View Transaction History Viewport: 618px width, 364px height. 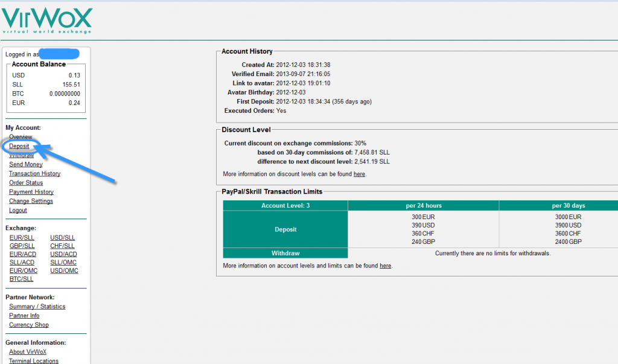[34, 173]
